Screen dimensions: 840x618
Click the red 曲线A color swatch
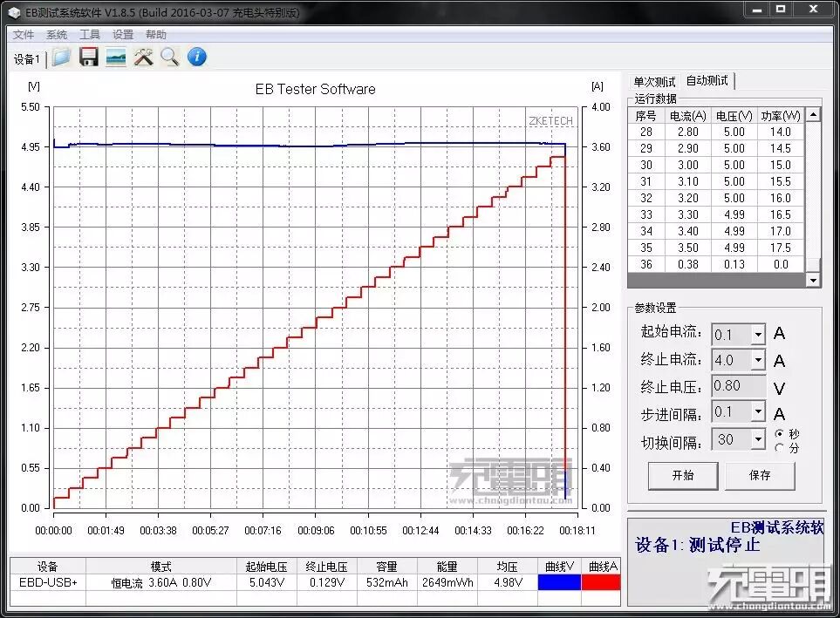click(x=600, y=582)
